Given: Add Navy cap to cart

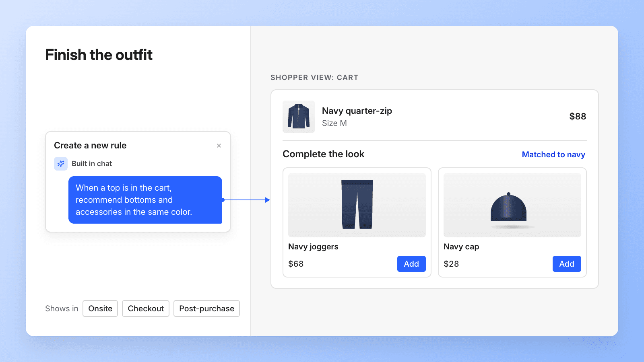Looking at the screenshot, I should 567,264.
